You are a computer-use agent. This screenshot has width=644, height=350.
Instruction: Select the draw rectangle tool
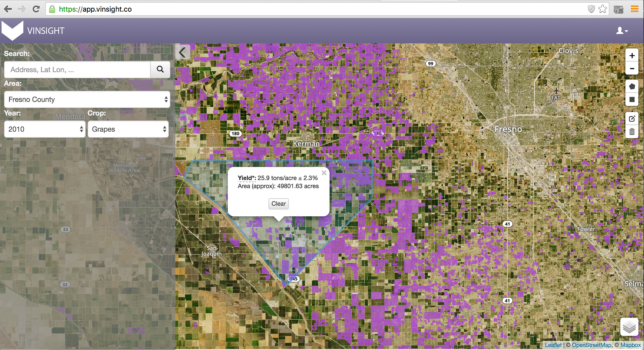click(x=632, y=99)
